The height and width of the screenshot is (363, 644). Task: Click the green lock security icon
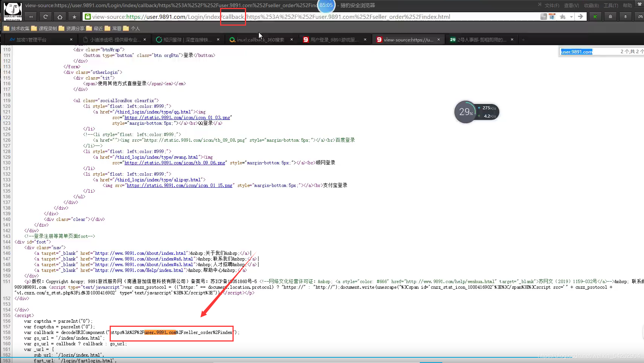[x=87, y=17]
